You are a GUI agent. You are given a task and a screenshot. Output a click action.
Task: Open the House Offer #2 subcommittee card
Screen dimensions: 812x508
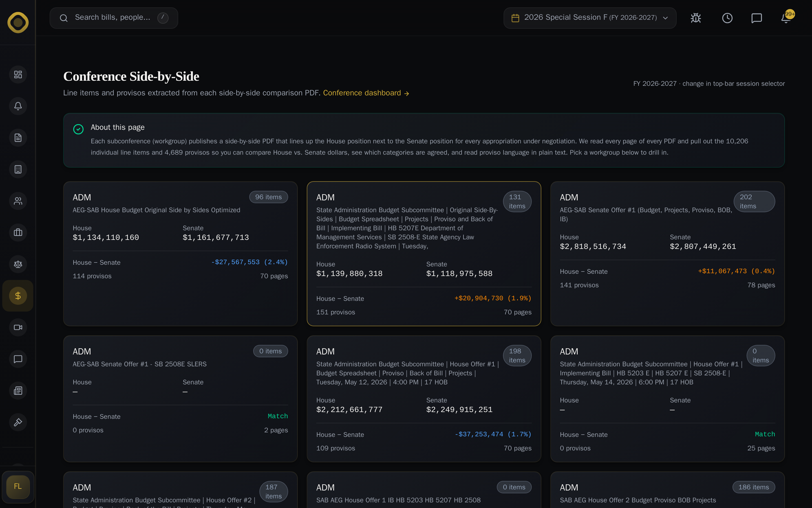point(180,490)
